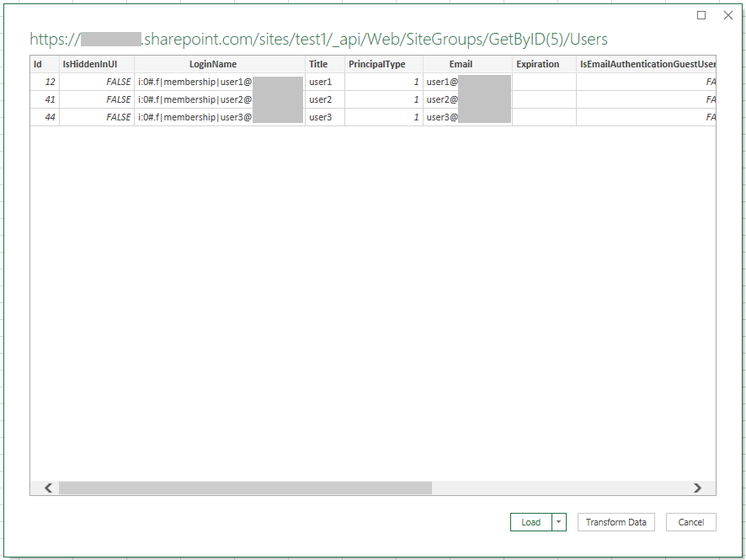
Task: Click the Id cell with value 41
Action: [45, 99]
